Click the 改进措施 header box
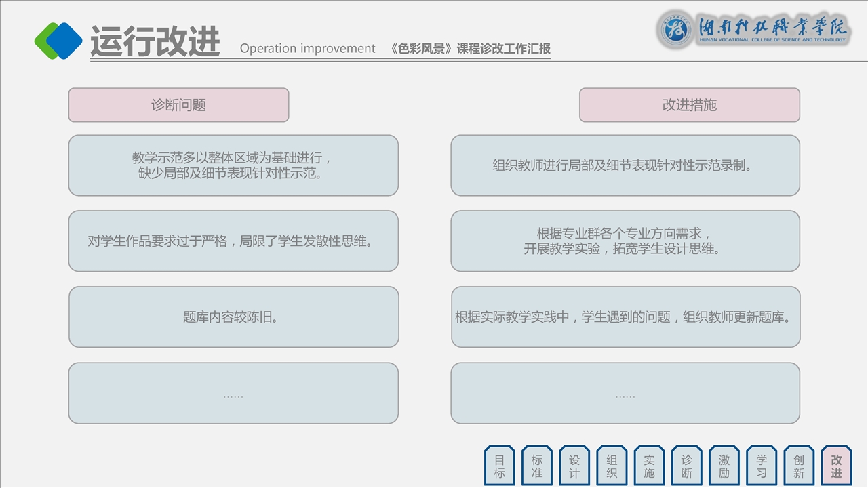Image resolution: width=868 pixels, height=488 pixels. click(689, 105)
